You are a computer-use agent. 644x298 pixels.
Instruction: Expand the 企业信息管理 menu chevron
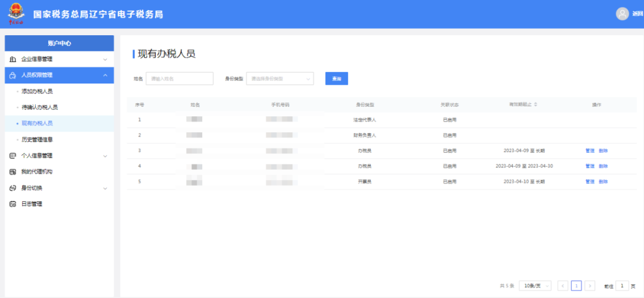click(105, 60)
